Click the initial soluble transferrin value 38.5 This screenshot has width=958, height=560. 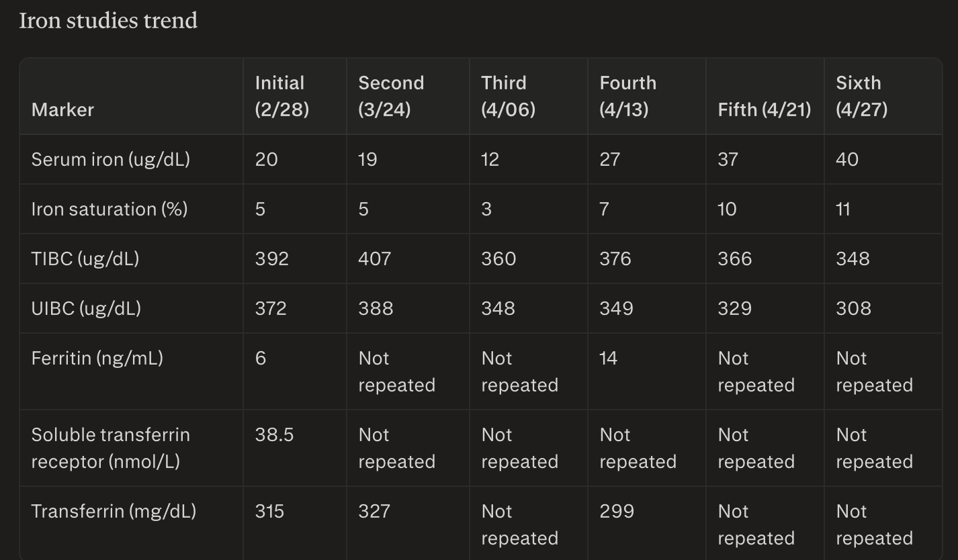[x=274, y=434]
